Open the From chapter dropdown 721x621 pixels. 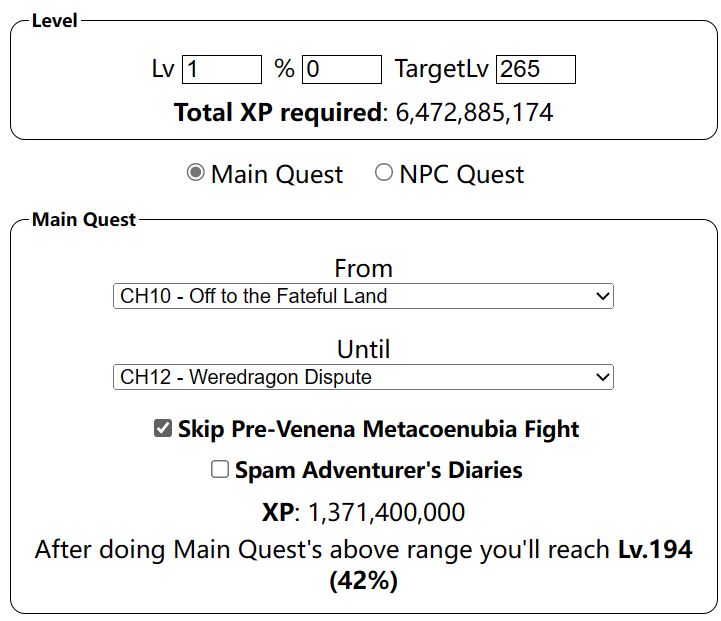coord(362,296)
